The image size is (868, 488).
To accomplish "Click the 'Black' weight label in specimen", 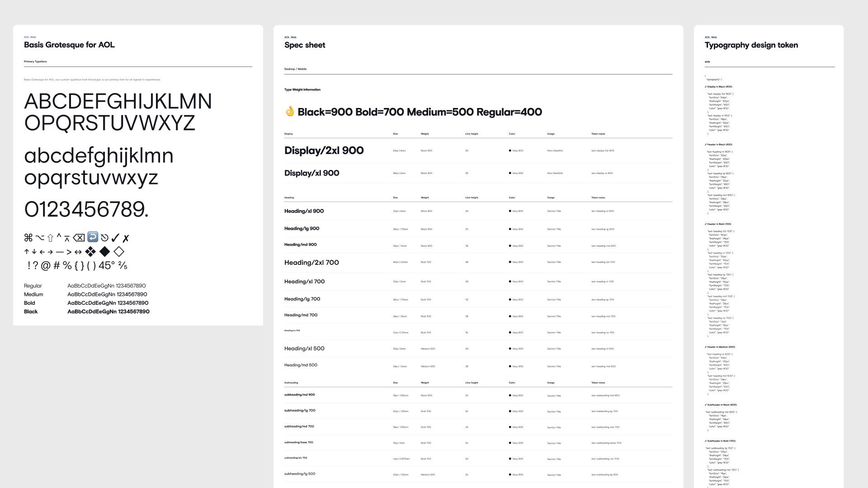I will point(31,312).
